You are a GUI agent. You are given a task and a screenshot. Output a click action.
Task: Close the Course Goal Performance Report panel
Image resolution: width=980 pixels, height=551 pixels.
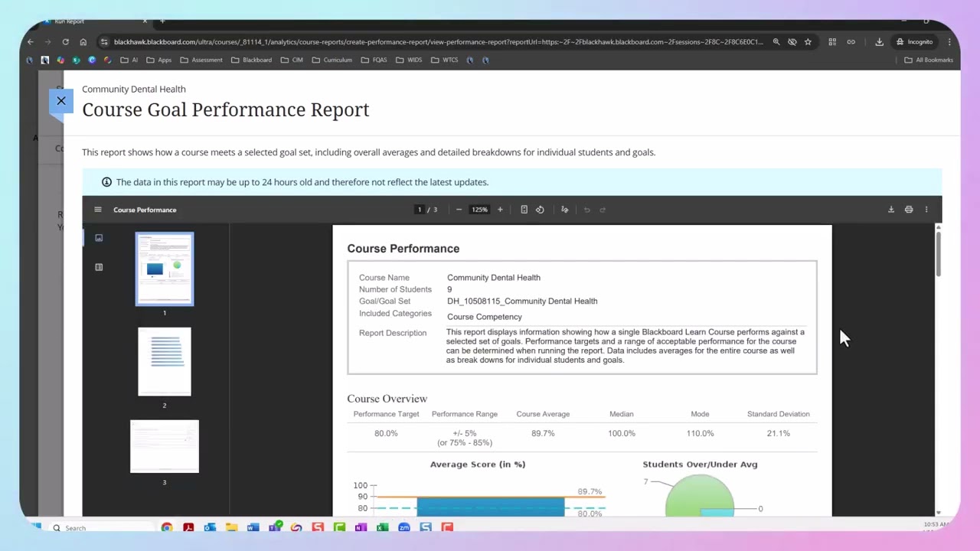[61, 101]
